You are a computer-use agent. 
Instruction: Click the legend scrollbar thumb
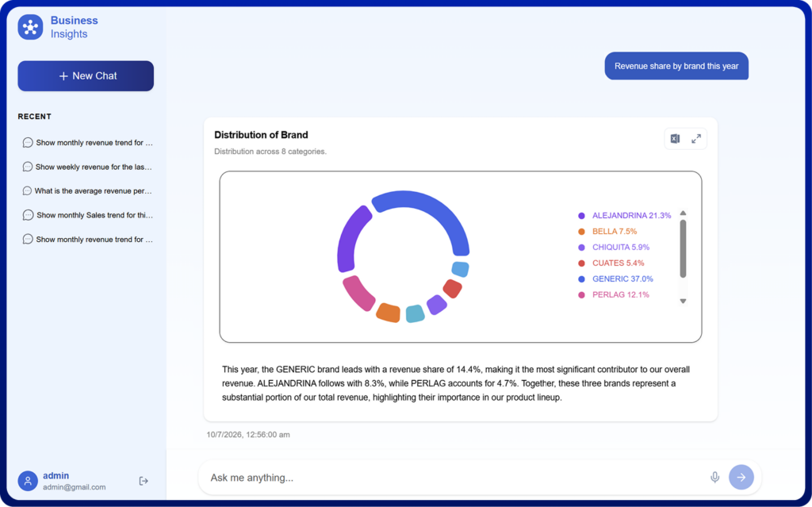(x=683, y=249)
